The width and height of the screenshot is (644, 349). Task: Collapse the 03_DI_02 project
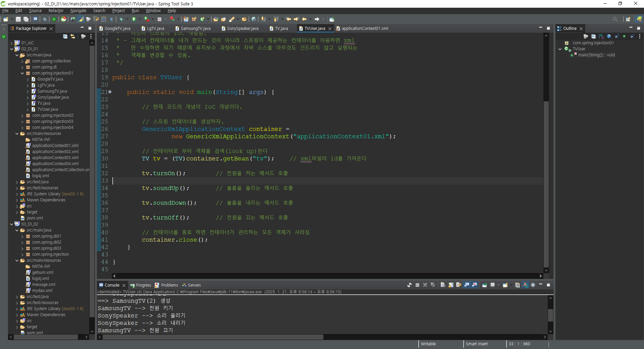coord(11,224)
